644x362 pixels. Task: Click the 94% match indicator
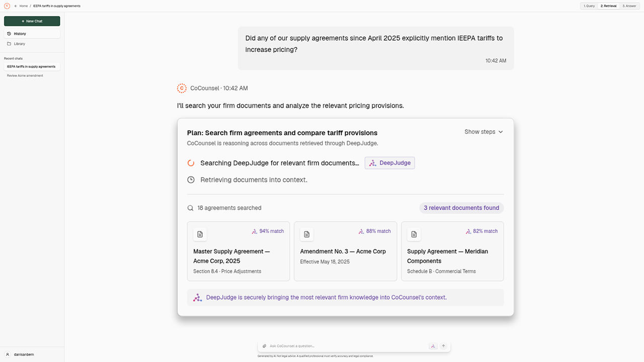tap(268, 231)
